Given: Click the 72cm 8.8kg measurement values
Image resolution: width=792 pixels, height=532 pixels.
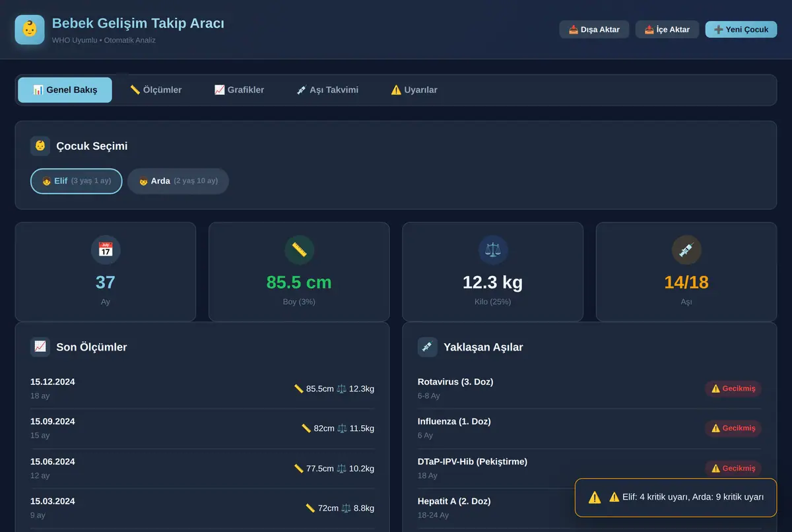Looking at the screenshot, I should pyautogui.click(x=340, y=508).
